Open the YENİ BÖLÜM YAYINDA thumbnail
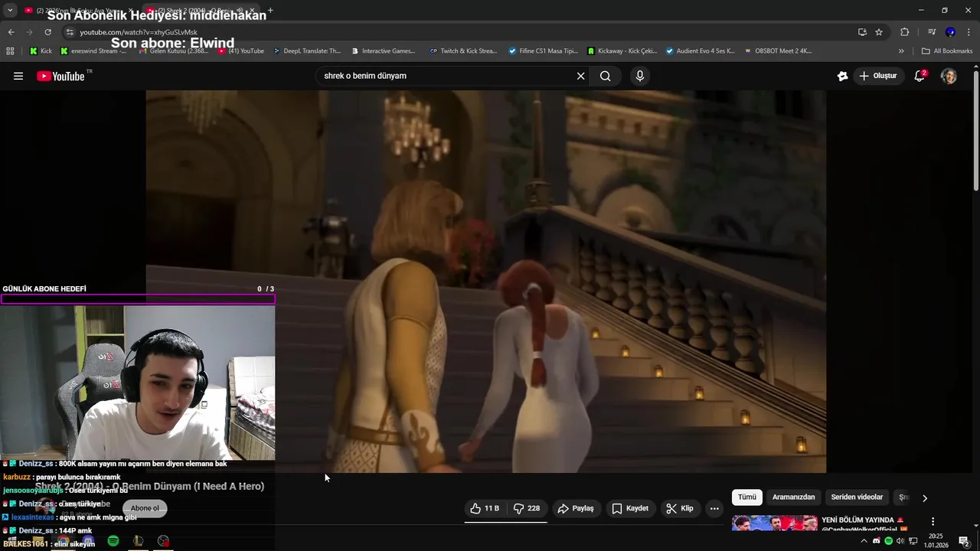Screen dimensions: 980x551 (775, 523)
